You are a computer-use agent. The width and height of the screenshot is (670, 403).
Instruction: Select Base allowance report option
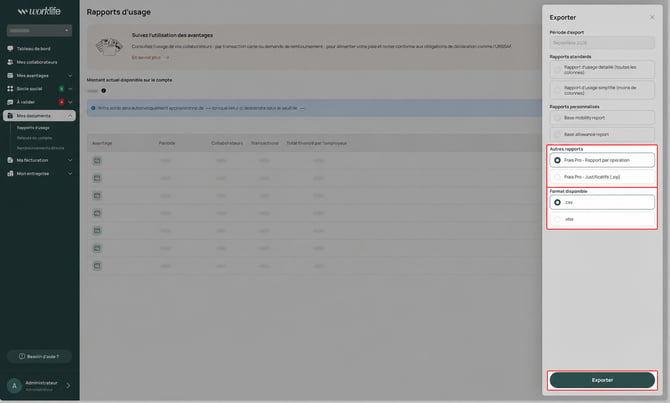[602, 134]
